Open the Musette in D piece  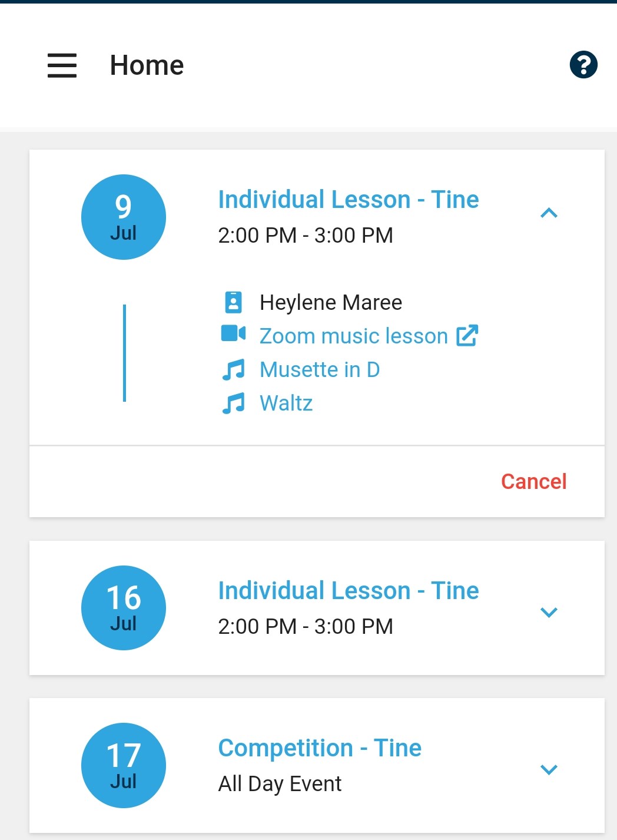(x=320, y=370)
